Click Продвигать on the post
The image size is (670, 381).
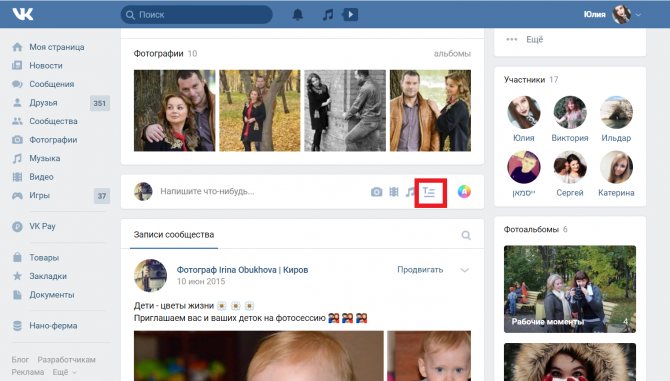[420, 270]
